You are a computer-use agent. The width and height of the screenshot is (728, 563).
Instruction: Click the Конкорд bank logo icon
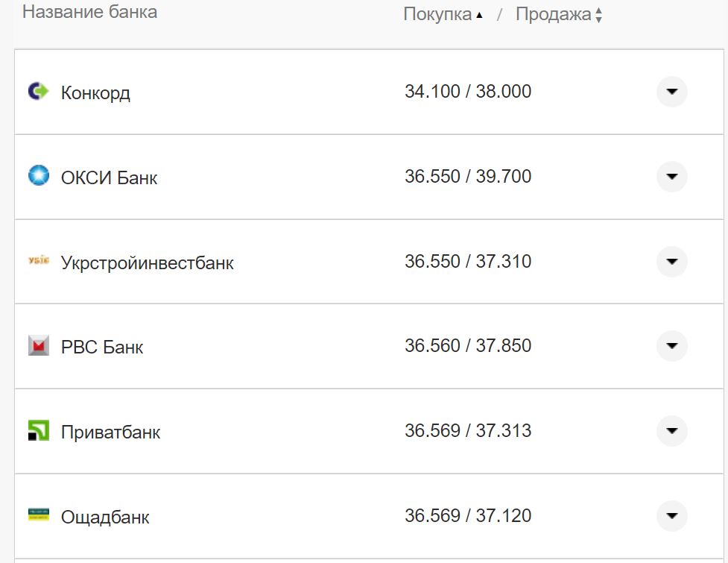(37, 92)
